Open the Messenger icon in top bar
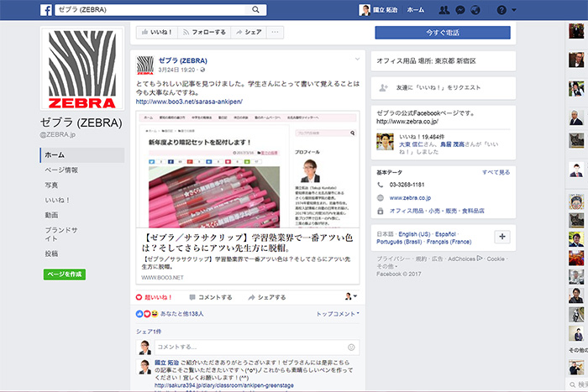This screenshot has height=392, width=588. tap(459, 10)
